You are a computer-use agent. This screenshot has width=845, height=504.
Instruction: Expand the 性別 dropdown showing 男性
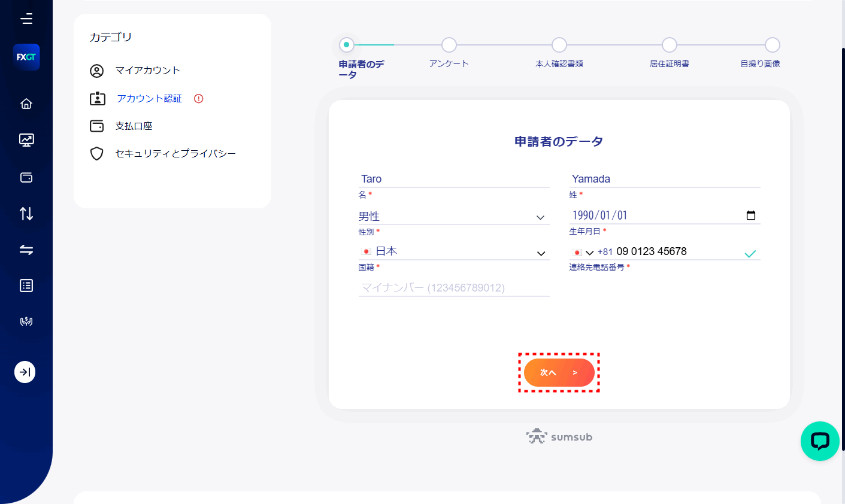tap(454, 217)
